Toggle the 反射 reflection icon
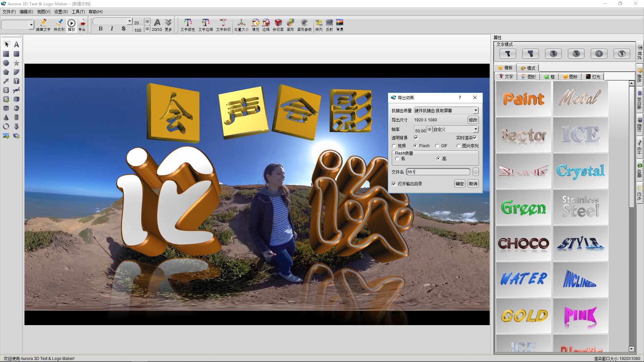Screen dimensions: 644x362 point(329,25)
